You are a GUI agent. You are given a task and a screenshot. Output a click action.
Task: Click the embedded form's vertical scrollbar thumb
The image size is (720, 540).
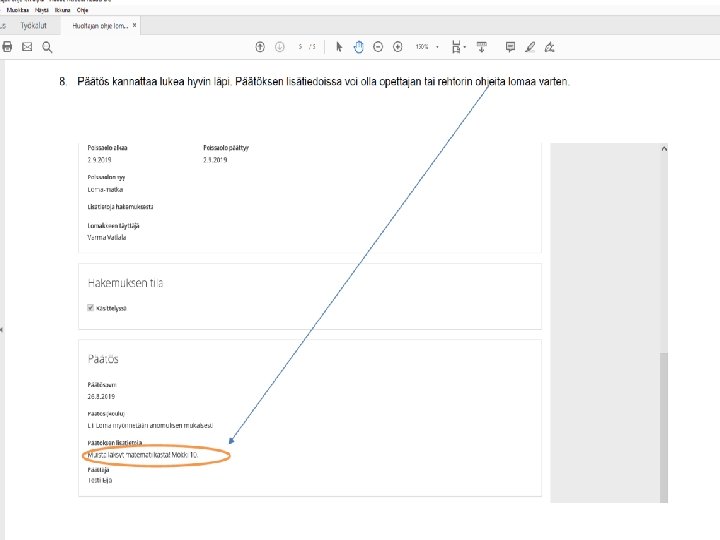point(664,427)
